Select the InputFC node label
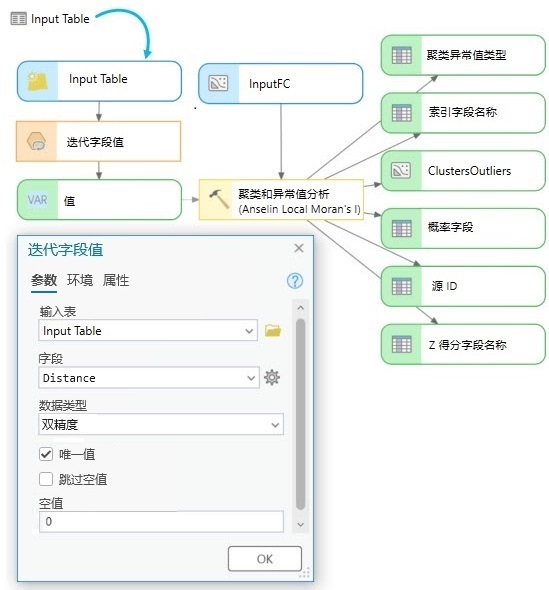 [269, 84]
